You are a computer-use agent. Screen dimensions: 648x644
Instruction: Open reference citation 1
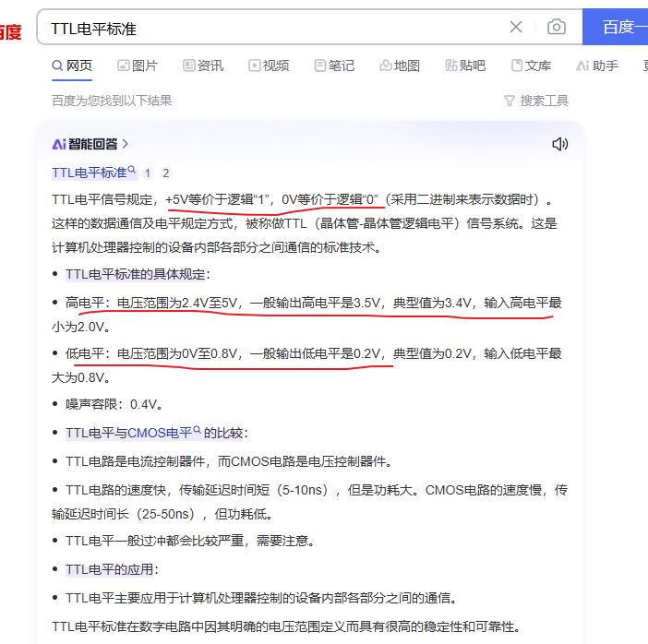[x=148, y=173]
